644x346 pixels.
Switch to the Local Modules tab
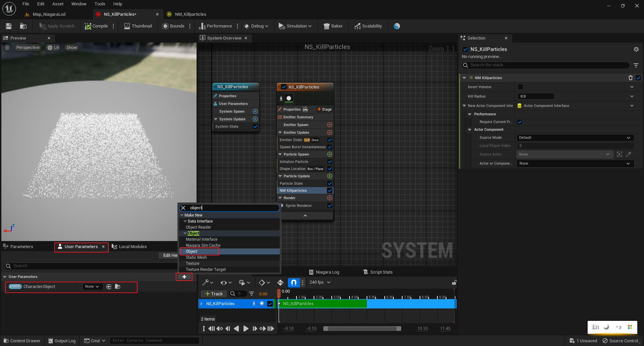pos(132,247)
